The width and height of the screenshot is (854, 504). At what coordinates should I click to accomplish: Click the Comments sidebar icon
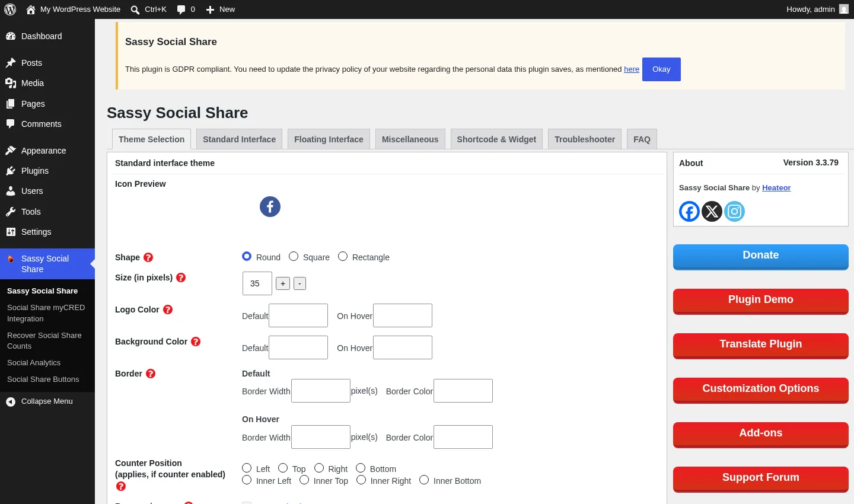11,124
